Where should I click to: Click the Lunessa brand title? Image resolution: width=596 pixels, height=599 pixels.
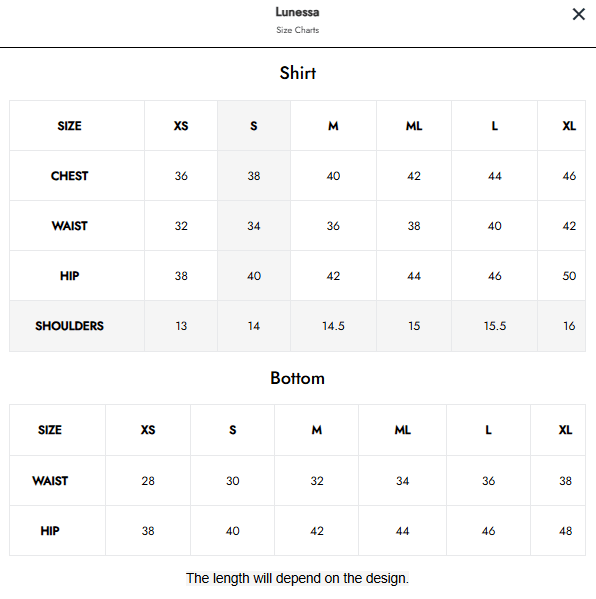[298, 12]
